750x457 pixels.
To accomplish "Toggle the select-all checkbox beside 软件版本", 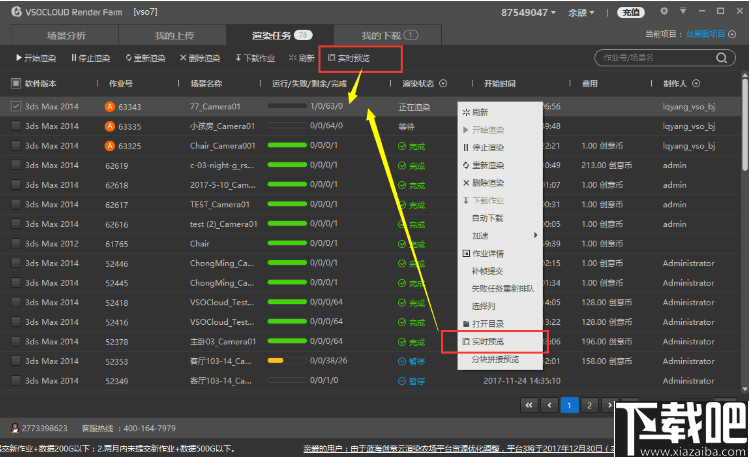I will click(16, 83).
